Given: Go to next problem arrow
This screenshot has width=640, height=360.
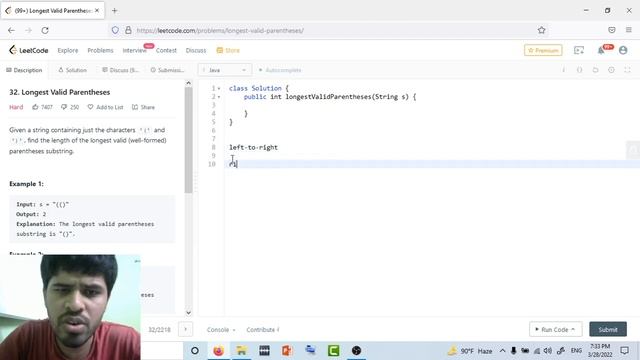Looking at the screenshot, I should [185, 329].
